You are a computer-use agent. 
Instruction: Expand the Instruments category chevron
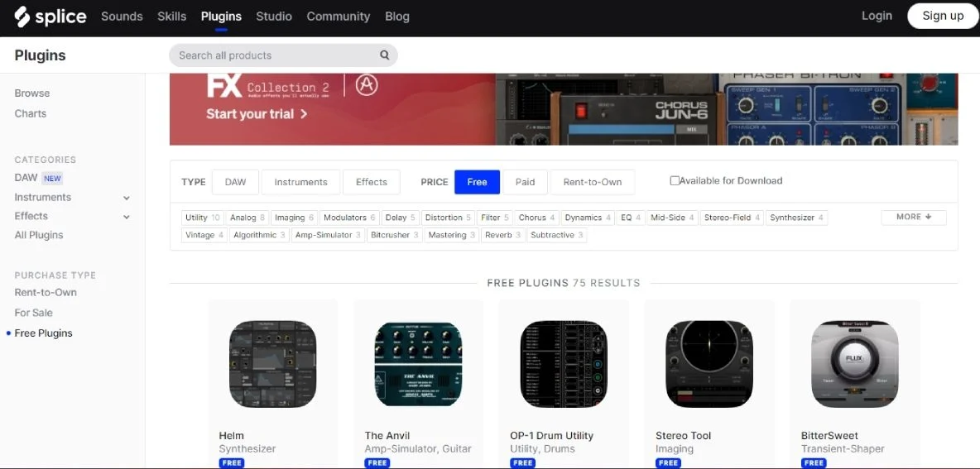(127, 198)
